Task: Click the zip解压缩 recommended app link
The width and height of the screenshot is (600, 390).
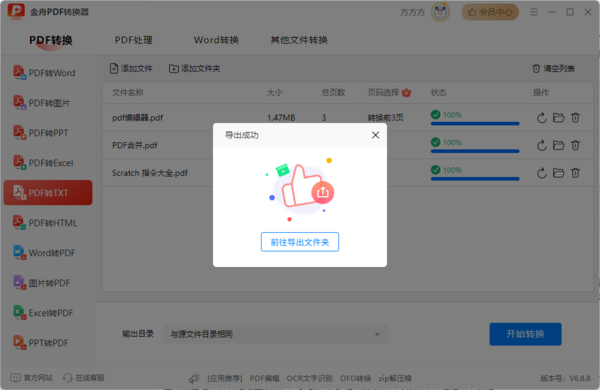Action: (x=395, y=379)
